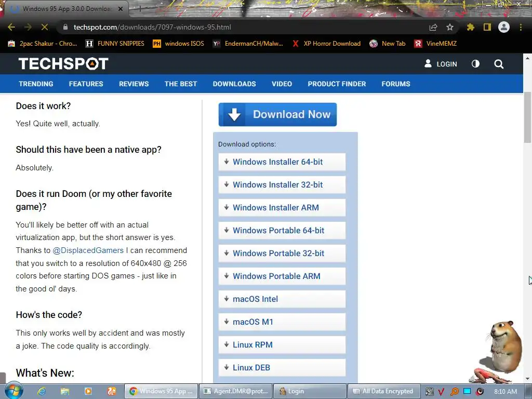Open the @DisplacedGamers link
This screenshot has height=399, width=532.
point(88,250)
